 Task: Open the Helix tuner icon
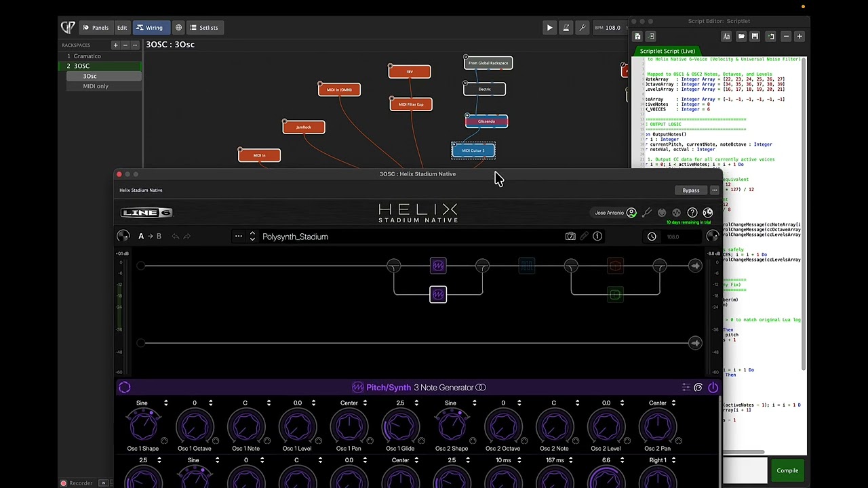tap(647, 213)
